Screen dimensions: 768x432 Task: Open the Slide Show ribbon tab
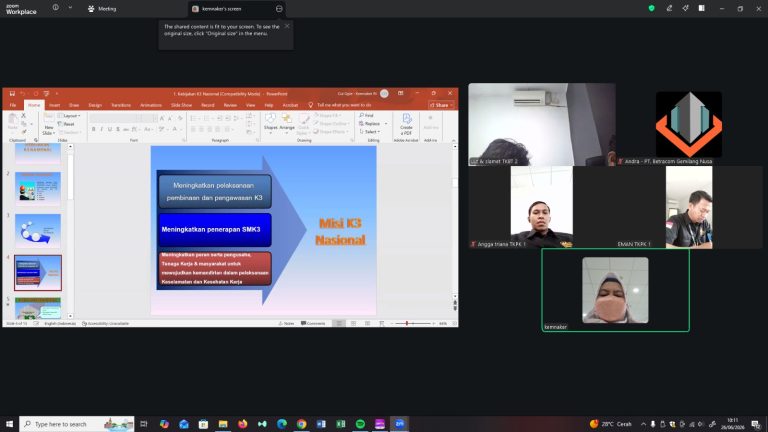point(181,105)
